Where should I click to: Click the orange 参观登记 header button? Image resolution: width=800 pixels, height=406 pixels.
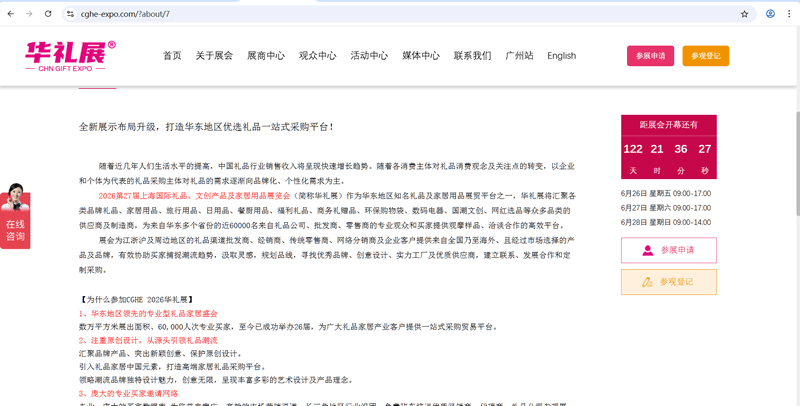(705, 56)
